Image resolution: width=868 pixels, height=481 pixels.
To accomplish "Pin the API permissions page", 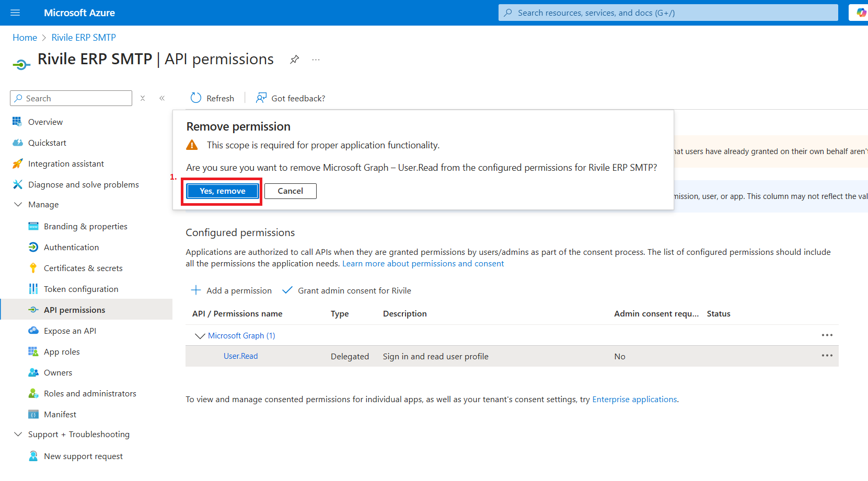I will point(295,60).
